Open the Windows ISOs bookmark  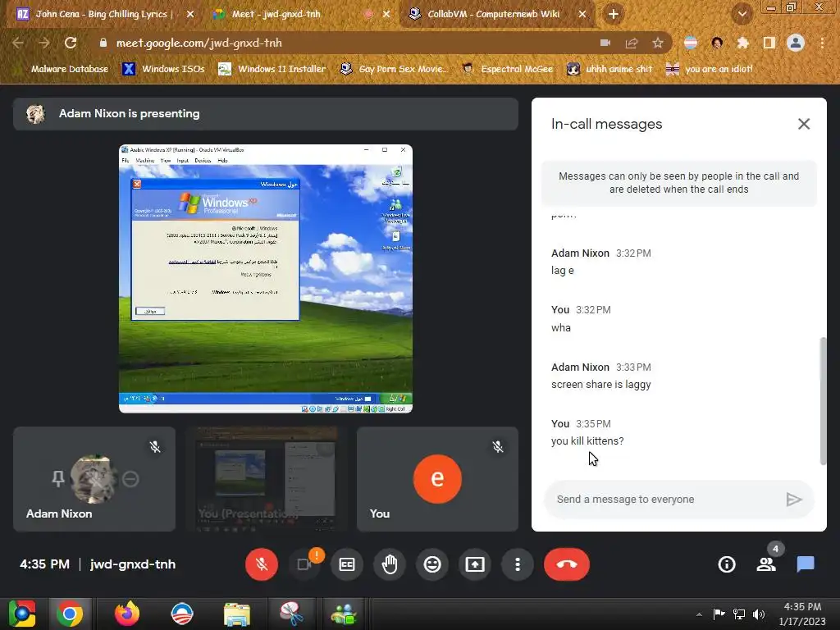pos(163,69)
